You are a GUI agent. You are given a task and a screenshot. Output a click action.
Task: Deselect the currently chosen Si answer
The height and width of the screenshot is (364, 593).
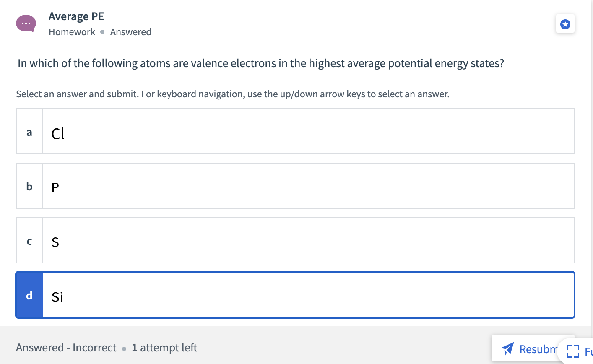[x=294, y=294]
